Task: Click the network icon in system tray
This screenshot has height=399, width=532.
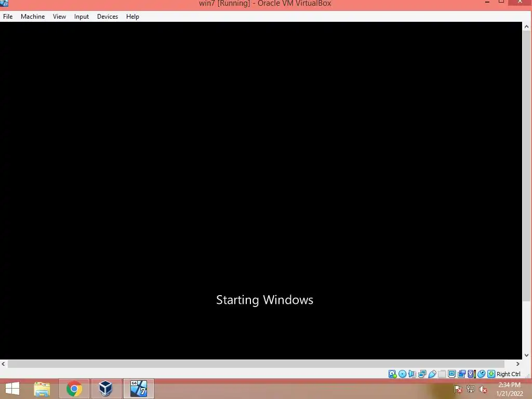Action: point(471,389)
